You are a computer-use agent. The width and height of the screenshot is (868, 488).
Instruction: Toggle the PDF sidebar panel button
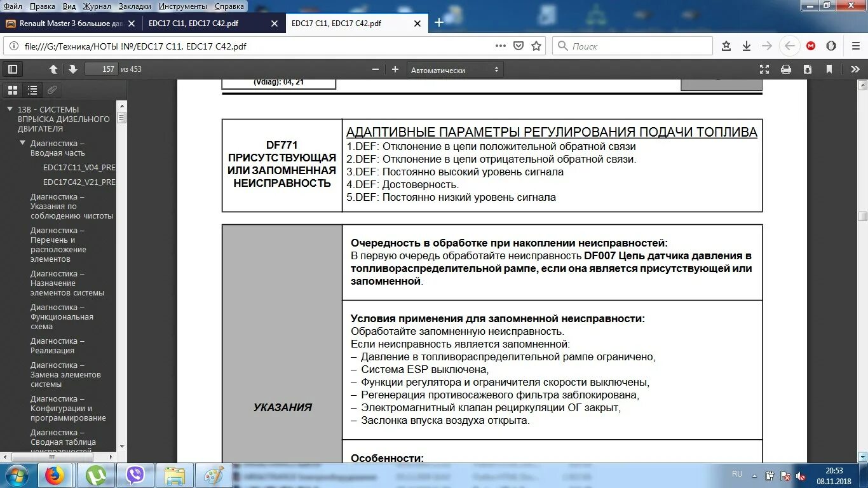click(12, 69)
